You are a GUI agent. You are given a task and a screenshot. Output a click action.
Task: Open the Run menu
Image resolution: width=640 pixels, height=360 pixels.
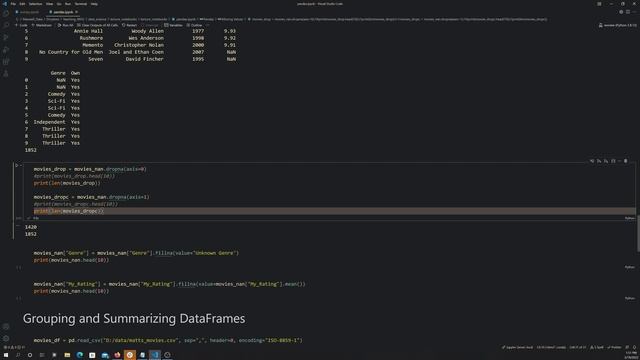click(68, 4)
